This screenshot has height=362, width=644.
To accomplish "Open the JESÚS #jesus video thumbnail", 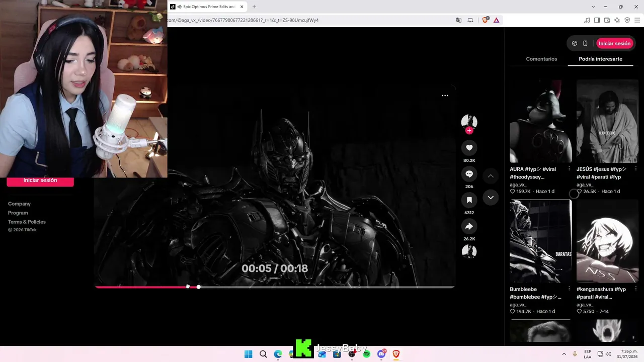I will point(607,121).
